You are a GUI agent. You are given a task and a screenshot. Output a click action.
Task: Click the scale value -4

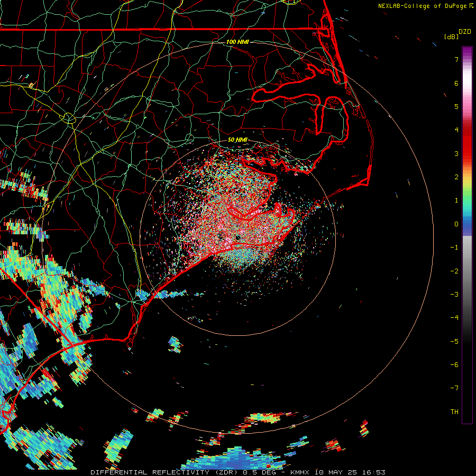tap(454, 318)
